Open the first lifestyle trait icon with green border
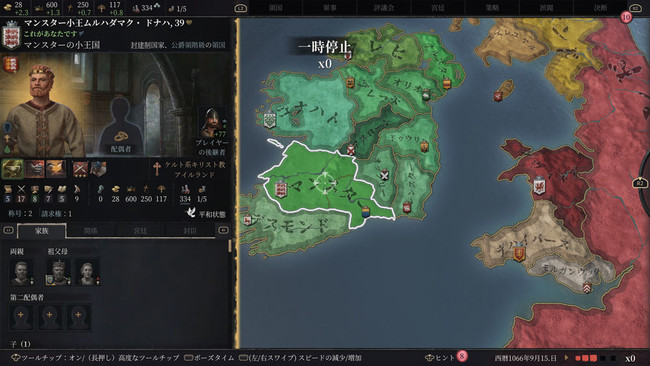Image resolution: width=650 pixels, height=366 pixels. (12, 169)
